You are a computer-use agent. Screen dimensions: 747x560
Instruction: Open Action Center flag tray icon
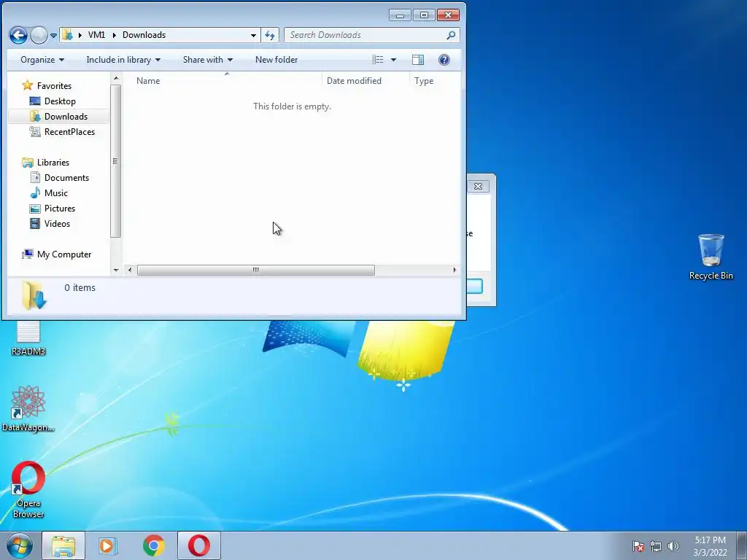(x=638, y=546)
